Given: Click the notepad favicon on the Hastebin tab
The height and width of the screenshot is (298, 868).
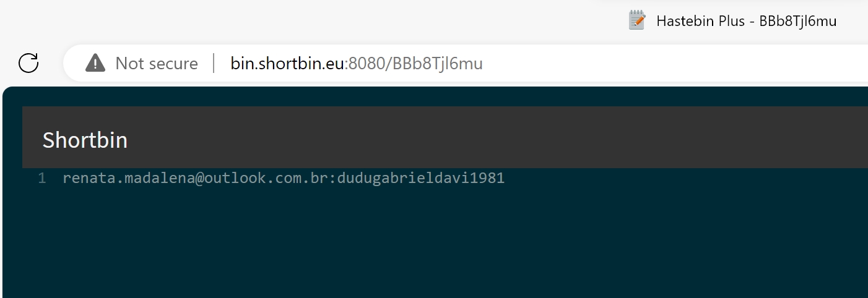Looking at the screenshot, I should pyautogui.click(x=636, y=20).
